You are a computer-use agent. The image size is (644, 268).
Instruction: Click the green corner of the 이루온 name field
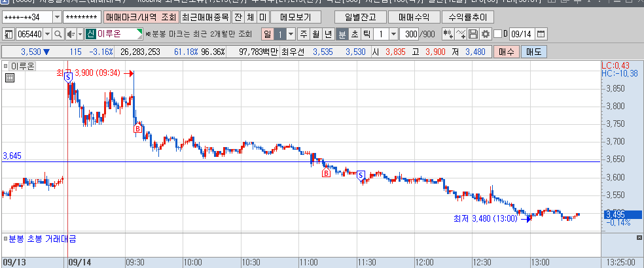(x=140, y=31)
